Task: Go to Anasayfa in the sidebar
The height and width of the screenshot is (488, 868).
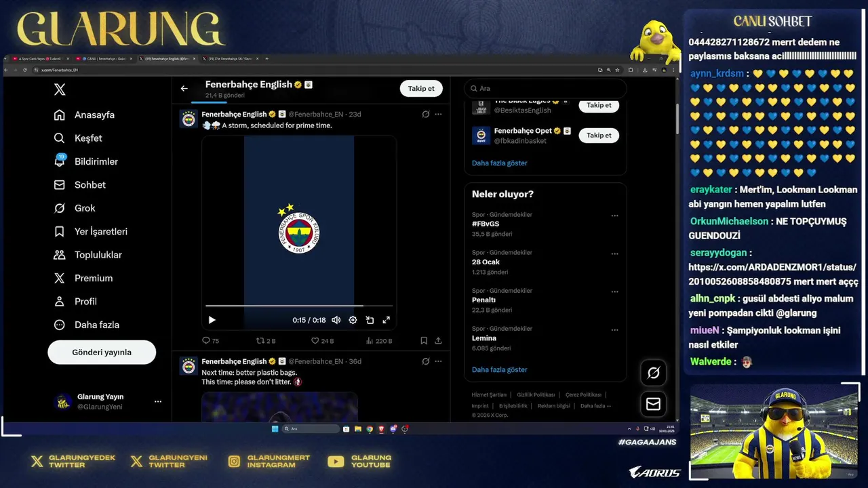Action: click(x=85, y=115)
